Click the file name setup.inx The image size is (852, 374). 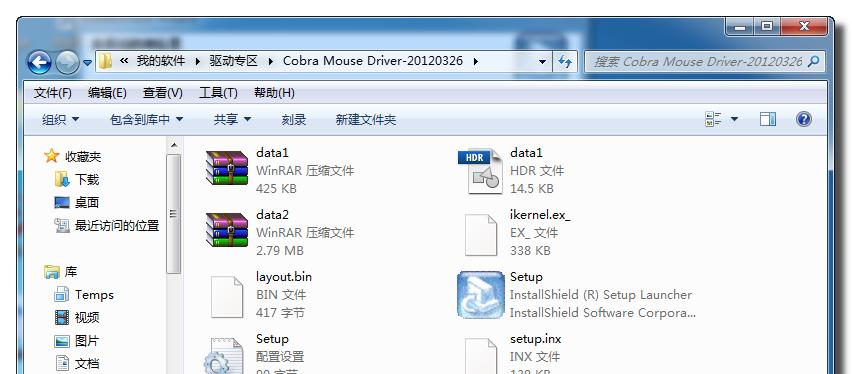[536, 339]
